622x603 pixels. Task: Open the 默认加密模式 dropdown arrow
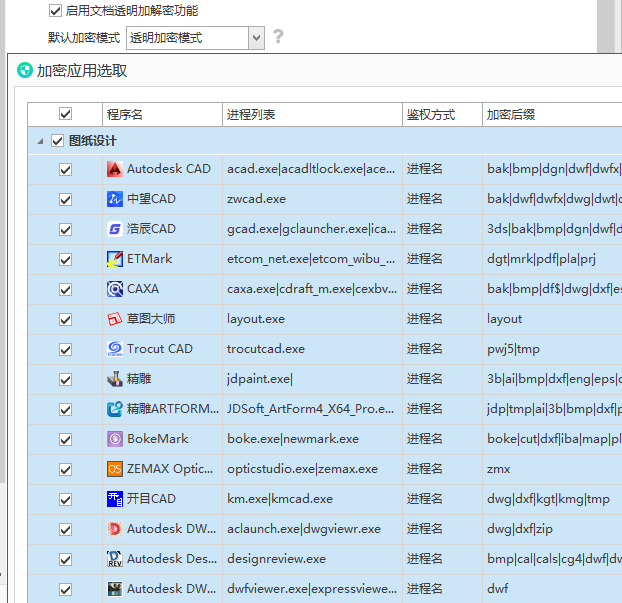[x=256, y=38]
